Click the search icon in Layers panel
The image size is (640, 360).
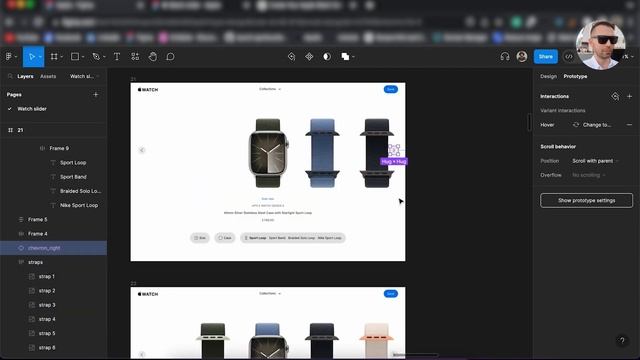[x=10, y=76]
